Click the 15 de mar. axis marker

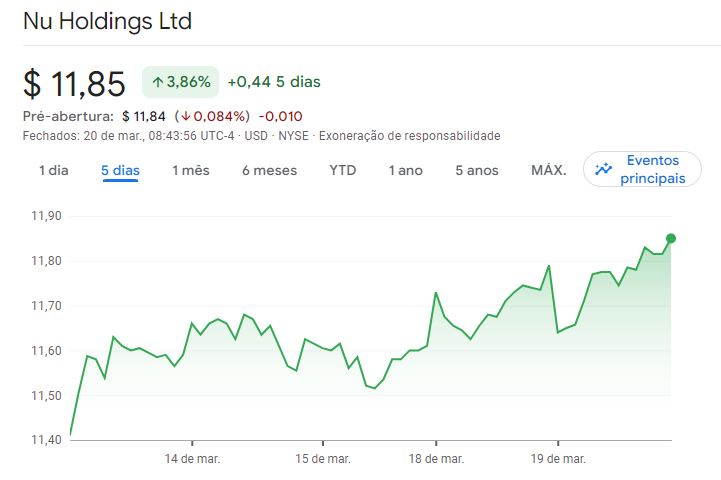coord(323,459)
